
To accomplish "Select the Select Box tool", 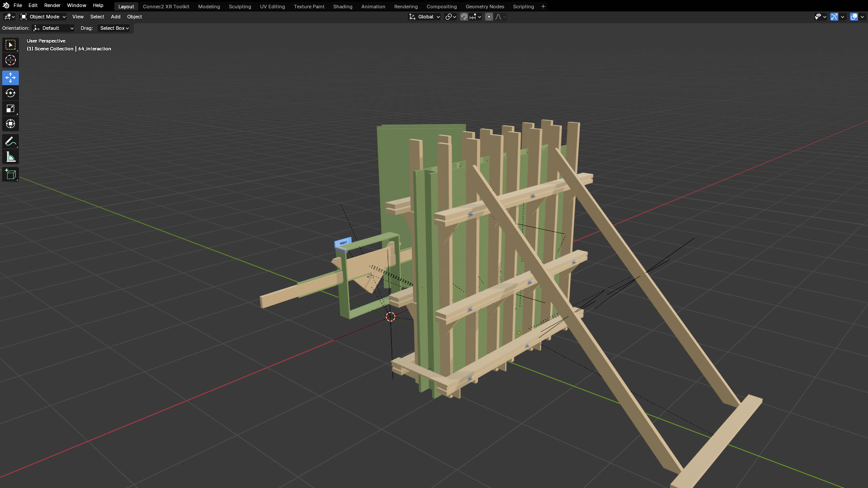I will pos(11,45).
